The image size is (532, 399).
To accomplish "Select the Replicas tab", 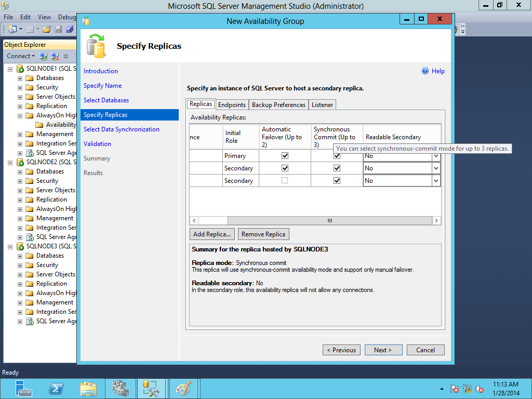I will click(201, 104).
